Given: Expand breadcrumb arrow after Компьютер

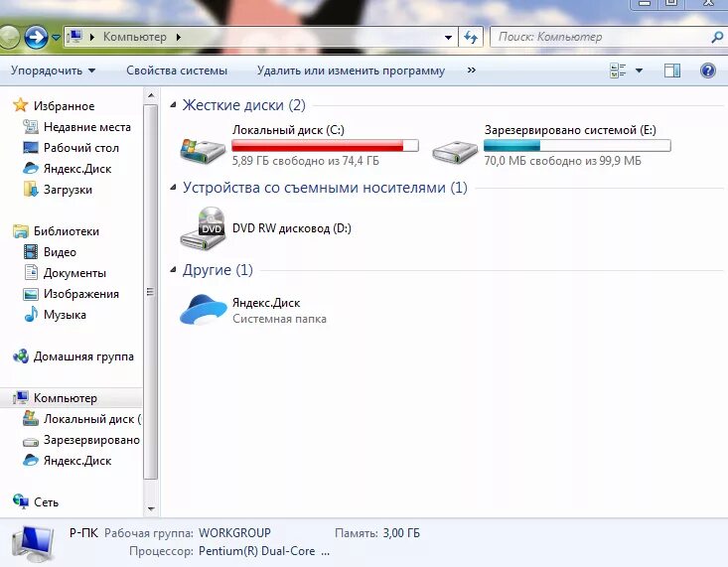Looking at the screenshot, I should 179,37.
